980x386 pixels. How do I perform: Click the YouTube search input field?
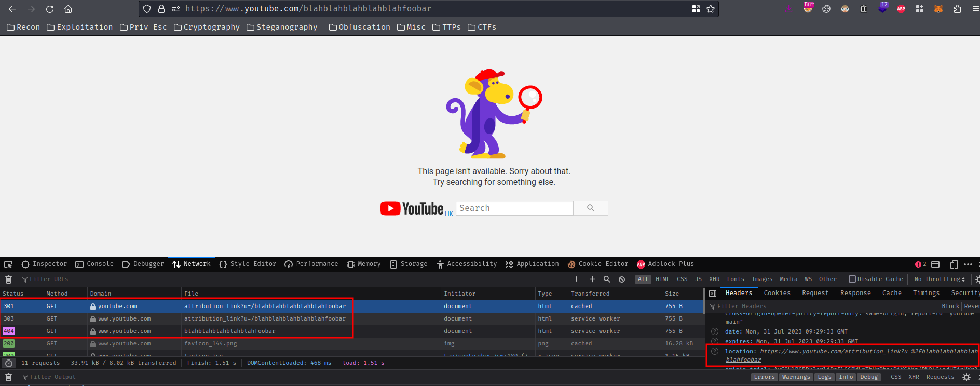click(514, 208)
